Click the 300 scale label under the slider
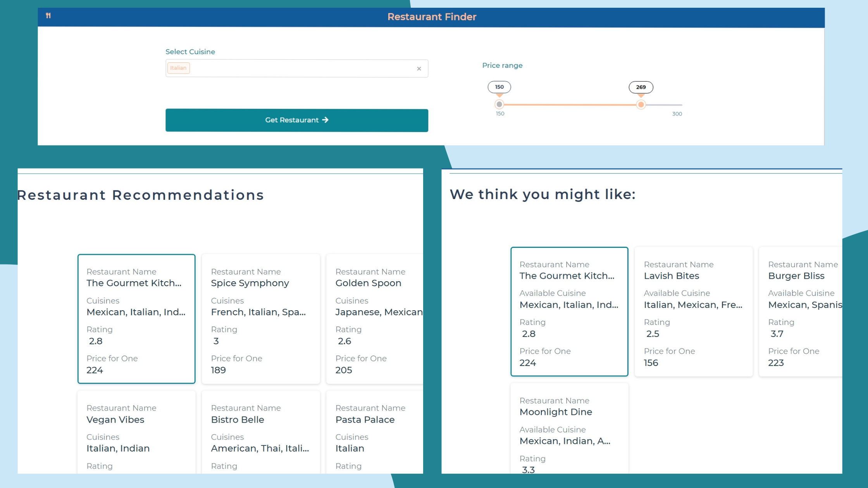The height and width of the screenshot is (488, 868). (x=677, y=113)
